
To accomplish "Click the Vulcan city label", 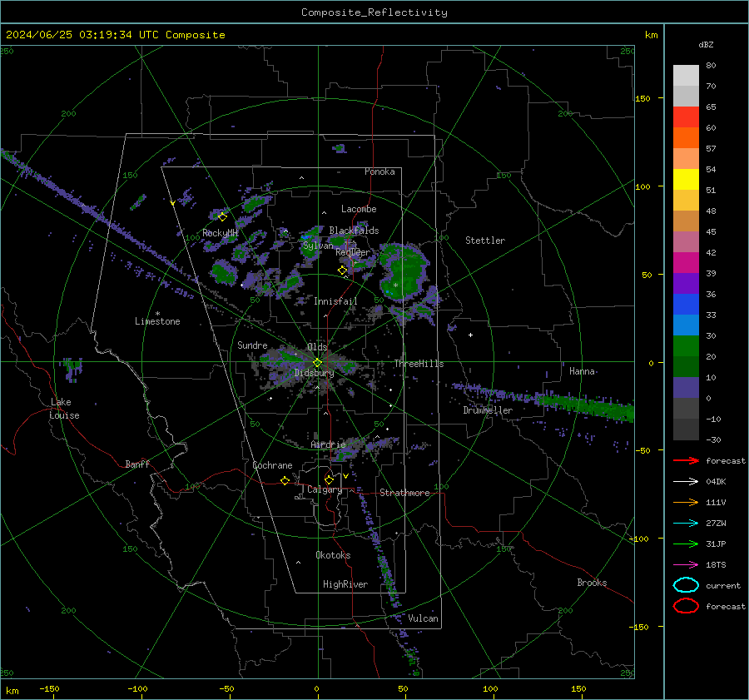I will click(x=424, y=618).
